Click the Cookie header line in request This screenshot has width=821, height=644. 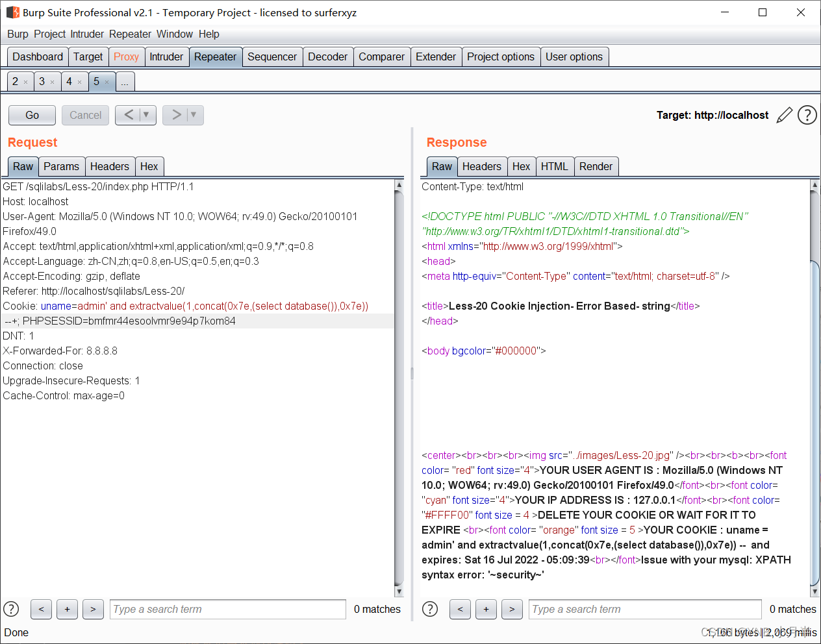click(x=186, y=306)
